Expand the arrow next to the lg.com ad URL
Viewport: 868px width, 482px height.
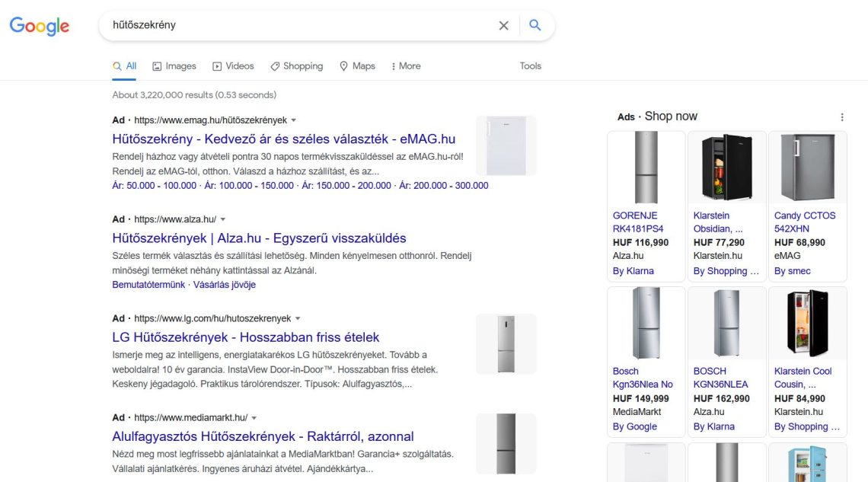(x=298, y=319)
